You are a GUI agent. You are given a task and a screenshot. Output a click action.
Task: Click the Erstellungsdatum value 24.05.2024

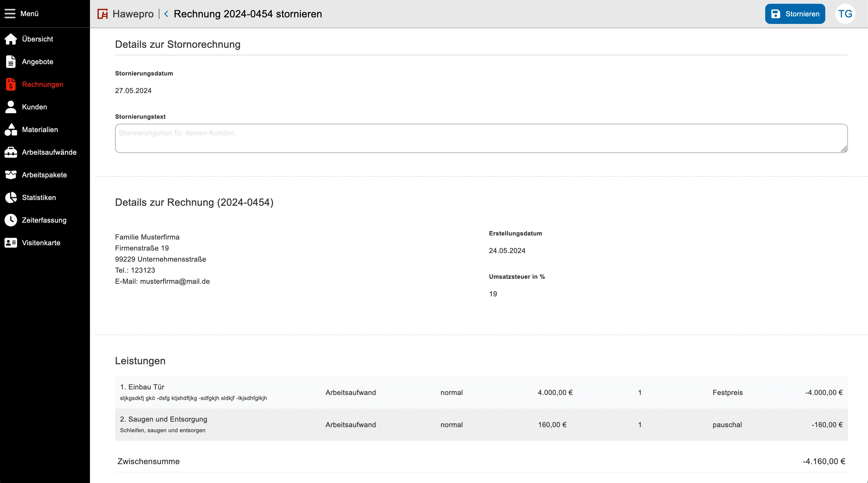[507, 251]
